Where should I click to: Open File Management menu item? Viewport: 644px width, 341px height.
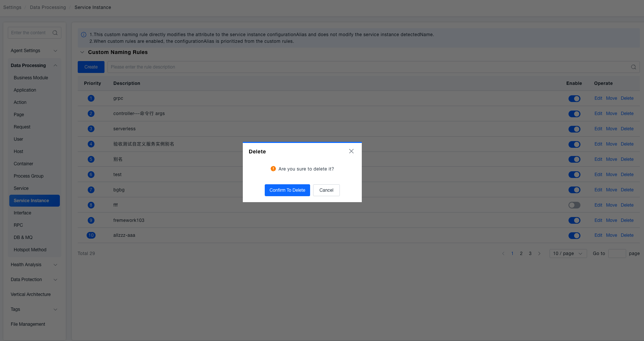point(34,324)
